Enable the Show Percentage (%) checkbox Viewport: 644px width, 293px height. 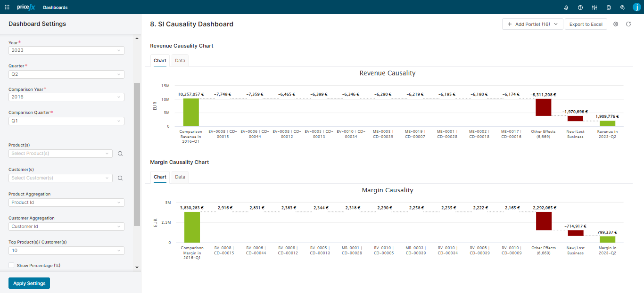tap(11, 265)
